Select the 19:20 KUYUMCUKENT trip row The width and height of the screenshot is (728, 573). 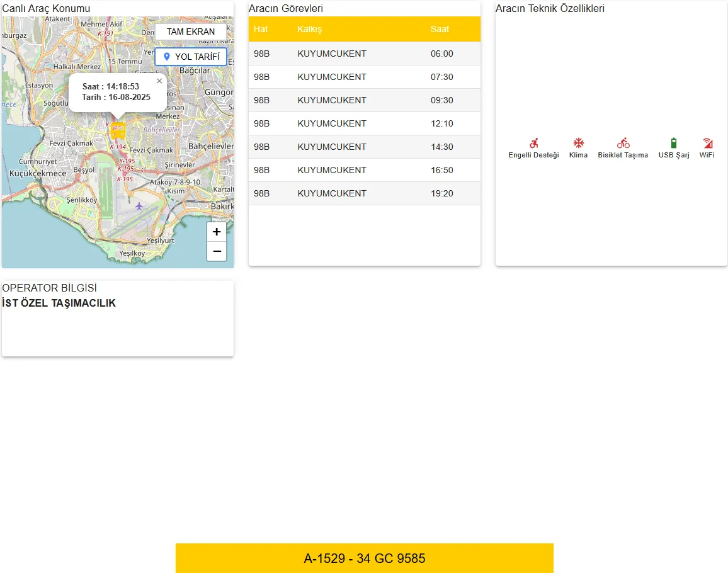tap(364, 193)
